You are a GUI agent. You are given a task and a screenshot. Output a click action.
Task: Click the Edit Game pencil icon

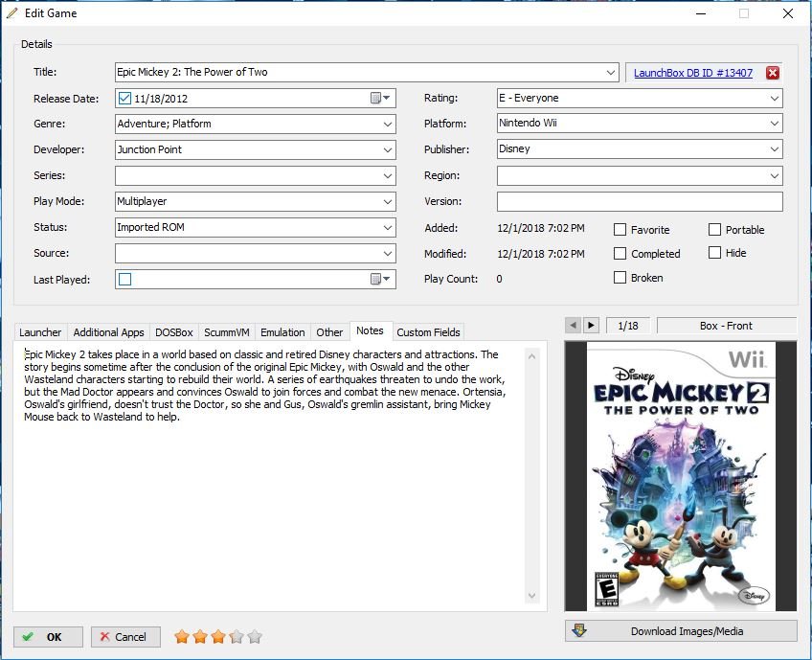click(x=11, y=13)
